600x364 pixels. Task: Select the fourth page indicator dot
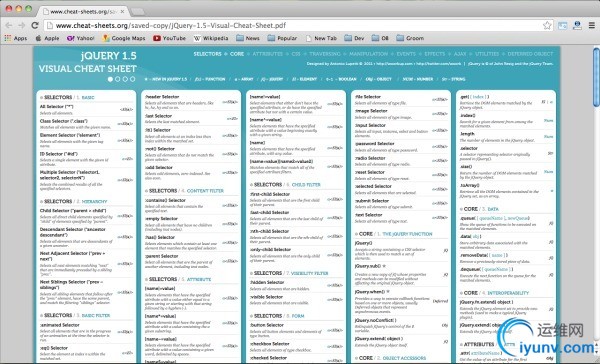pos(132,79)
